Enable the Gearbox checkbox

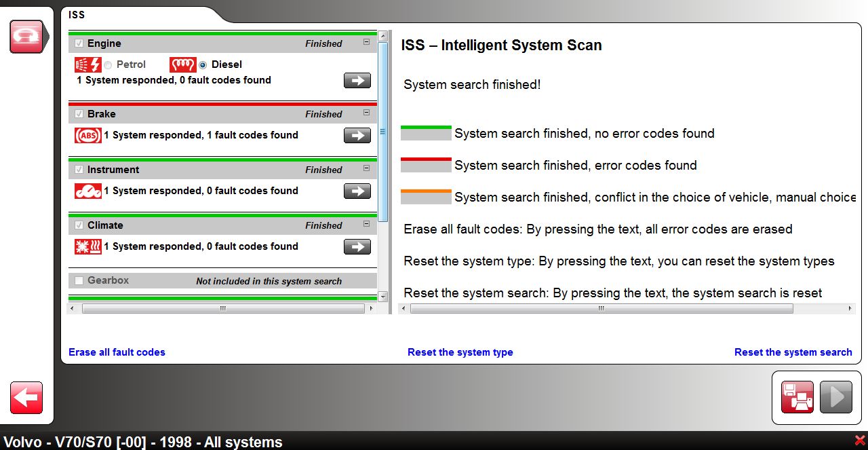[79, 280]
